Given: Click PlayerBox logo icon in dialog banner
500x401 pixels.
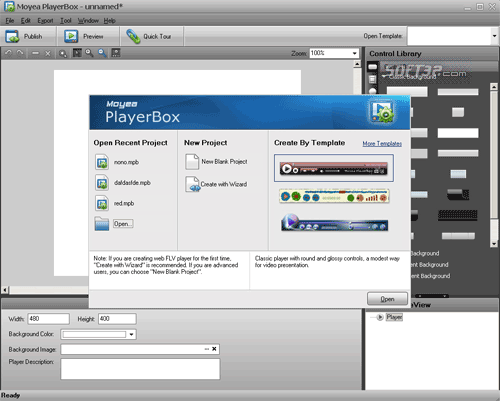Looking at the screenshot, I should click(x=382, y=112).
